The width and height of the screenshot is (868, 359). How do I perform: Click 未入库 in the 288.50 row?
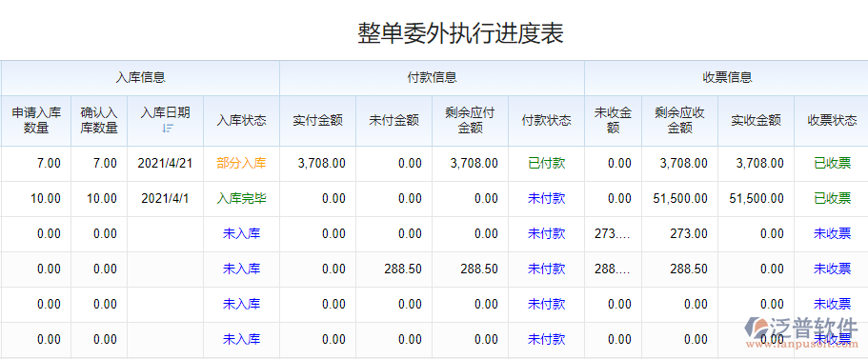(x=241, y=269)
